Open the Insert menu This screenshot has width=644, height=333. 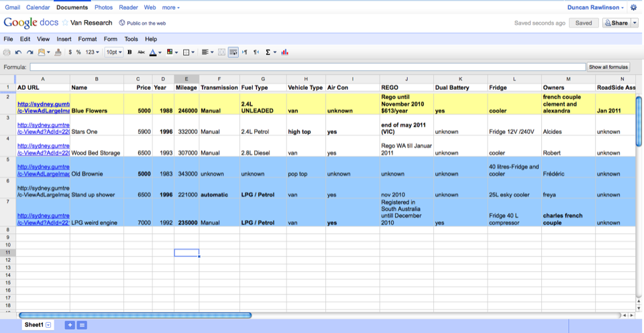(64, 40)
